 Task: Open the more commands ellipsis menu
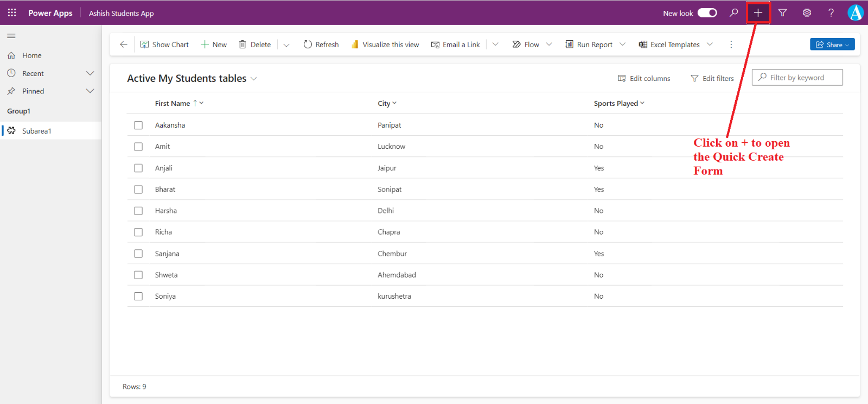tap(731, 45)
